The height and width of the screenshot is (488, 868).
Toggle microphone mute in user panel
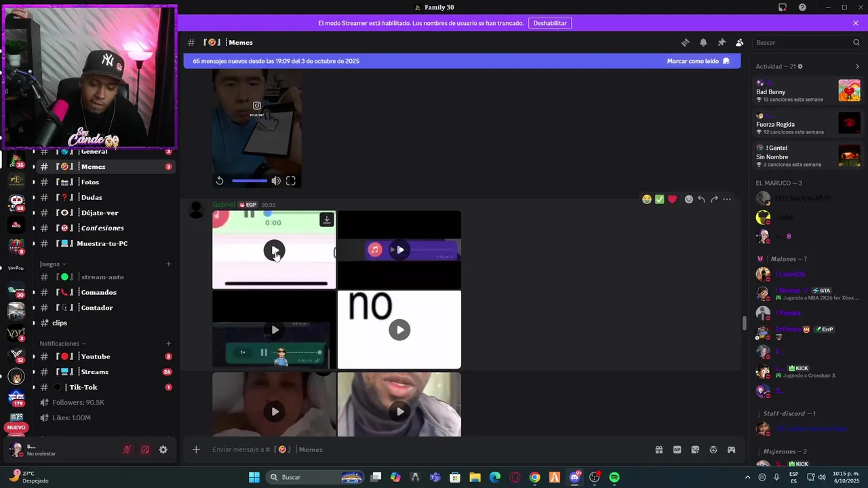tap(127, 449)
